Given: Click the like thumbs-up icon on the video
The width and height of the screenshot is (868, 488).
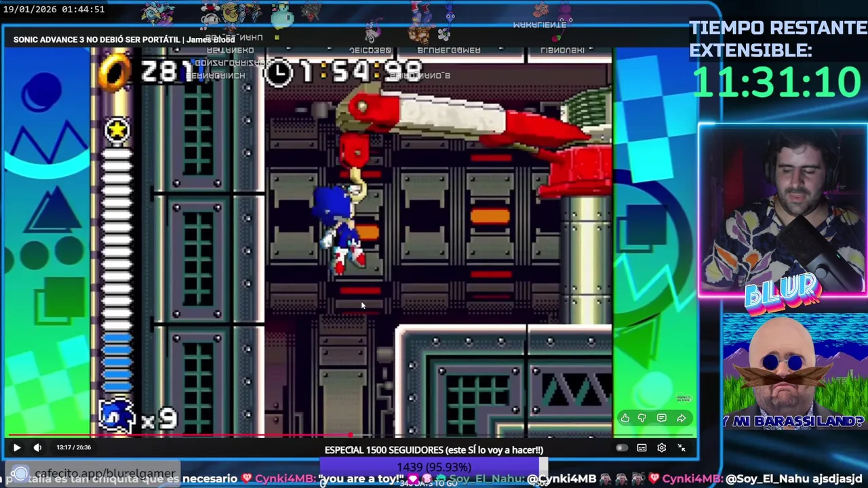Looking at the screenshot, I should point(625,418).
